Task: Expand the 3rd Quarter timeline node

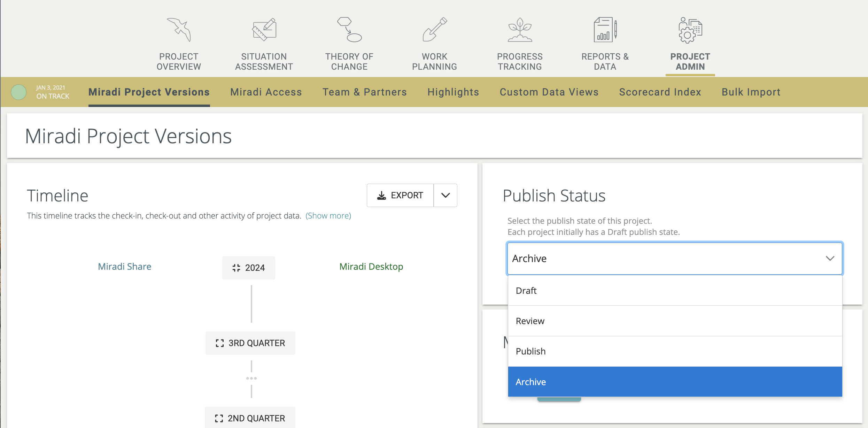Action: pos(250,343)
